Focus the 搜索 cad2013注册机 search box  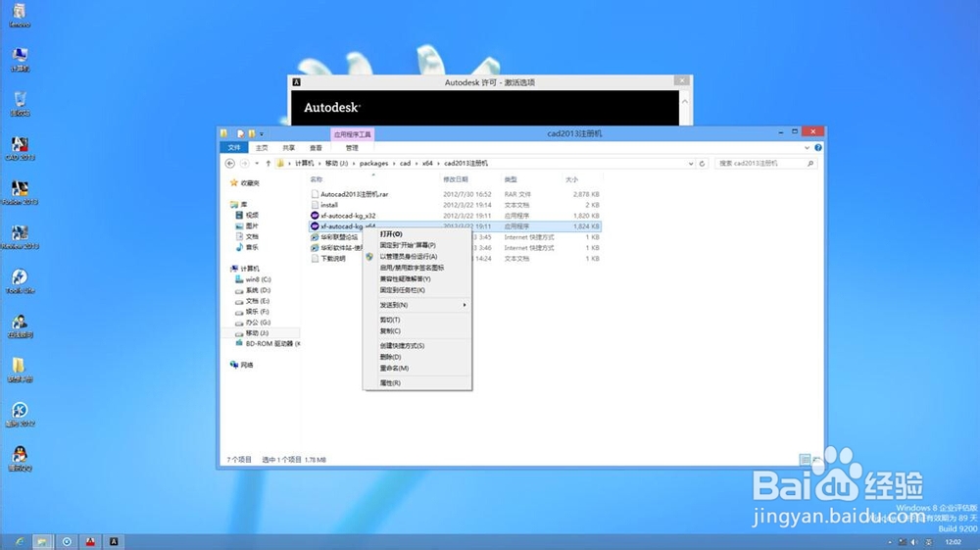766,163
